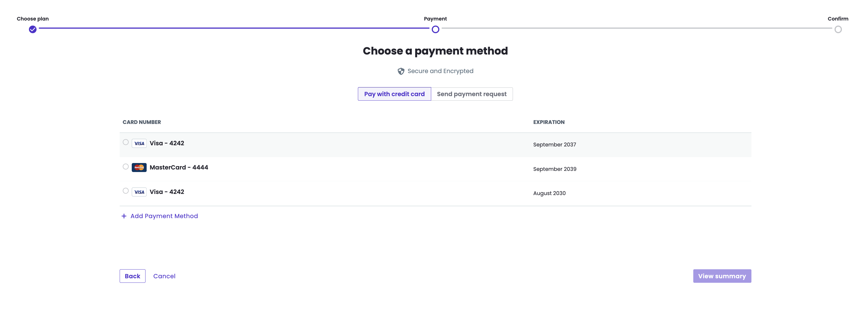
Task: Click the Back button
Action: [132, 276]
